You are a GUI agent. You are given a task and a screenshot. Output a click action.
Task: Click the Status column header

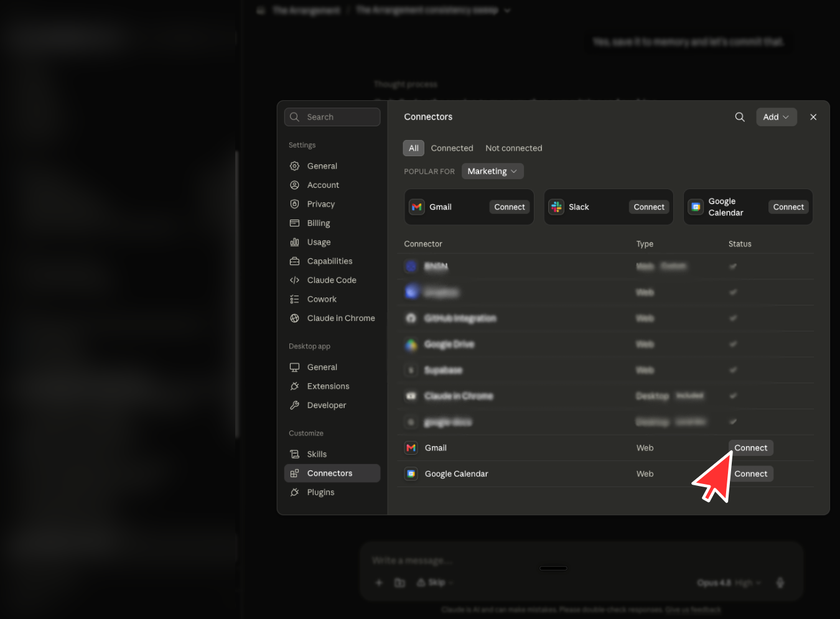[740, 244]
